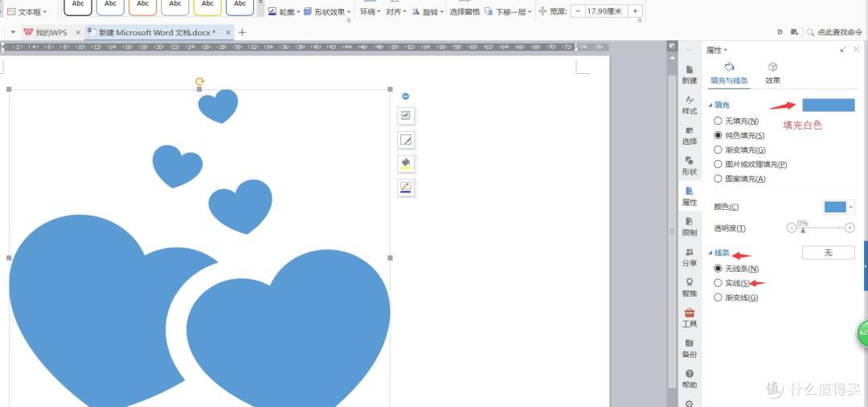This screenshot has width=868, height=407.
Task: Click the 透明度 transparency slider handle
Action: click(803, 230)
